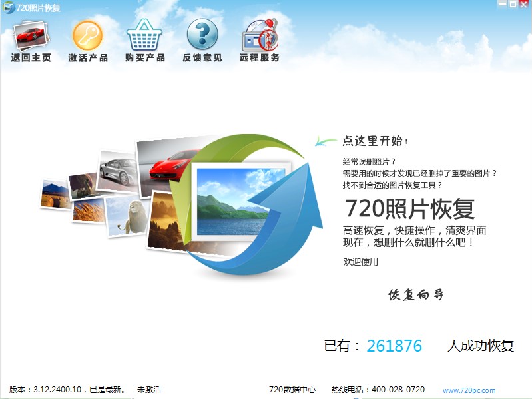This screenshot has height=399, width=532.
Task: Open 反馈意见 question mark icon
Action: (202, 34)
